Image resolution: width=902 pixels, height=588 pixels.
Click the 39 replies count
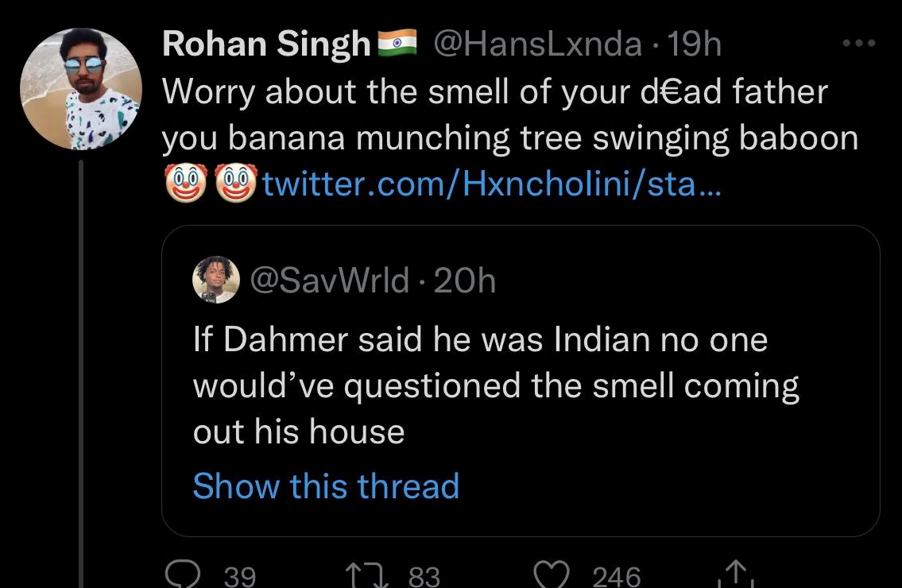(238, 576)
